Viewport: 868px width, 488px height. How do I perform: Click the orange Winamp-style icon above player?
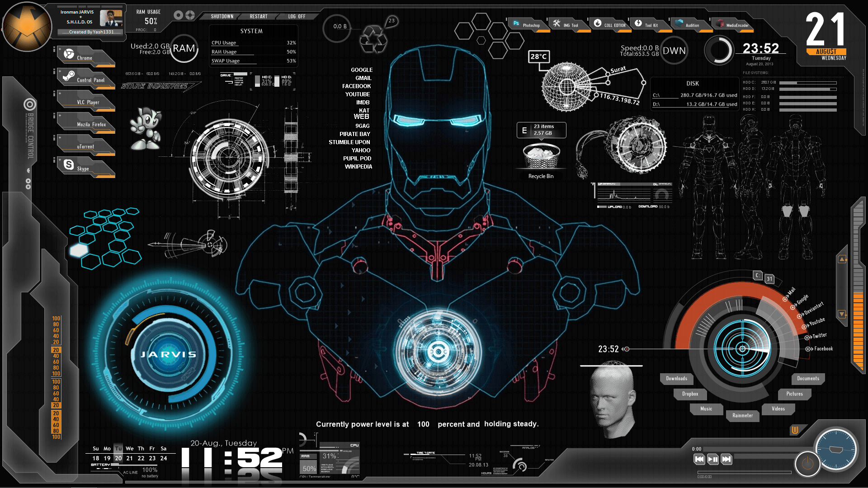coord(794,430)
